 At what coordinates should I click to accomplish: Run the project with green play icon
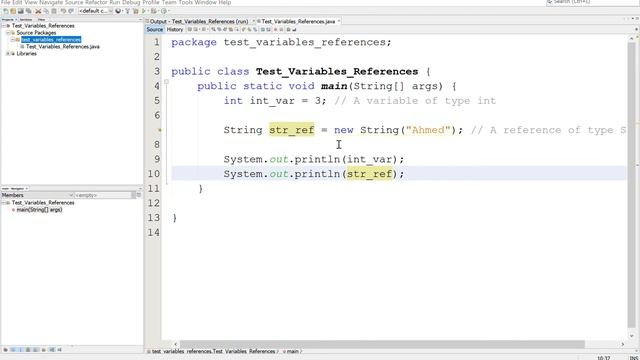pyautogui.click(x=144, y=11)
